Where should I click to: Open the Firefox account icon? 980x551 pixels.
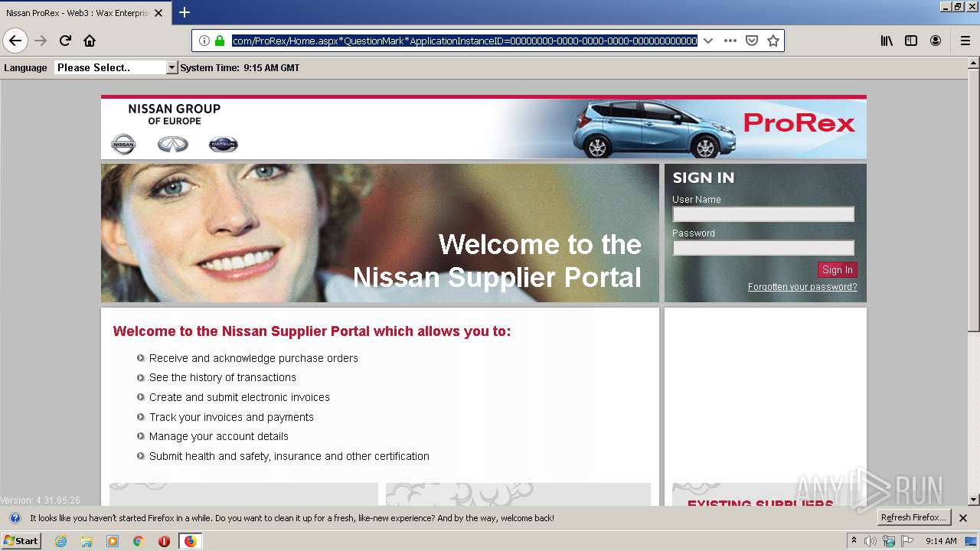tap(936, 41)
